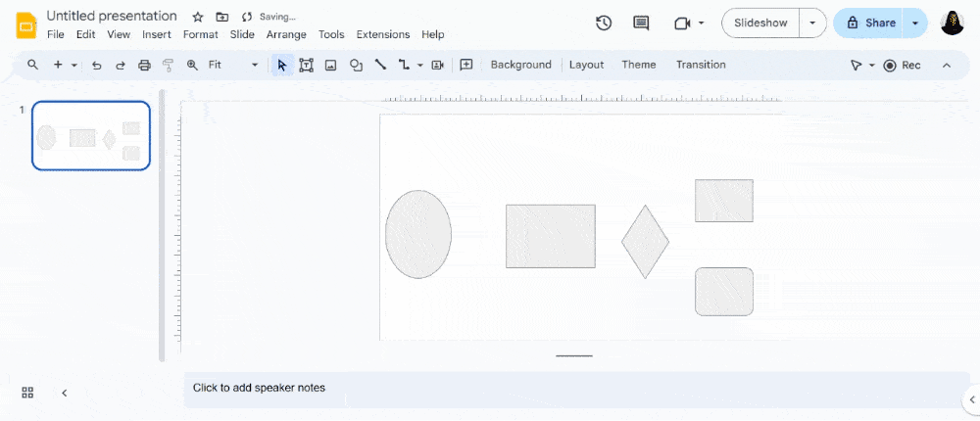Star the presentation

(198, 17)
